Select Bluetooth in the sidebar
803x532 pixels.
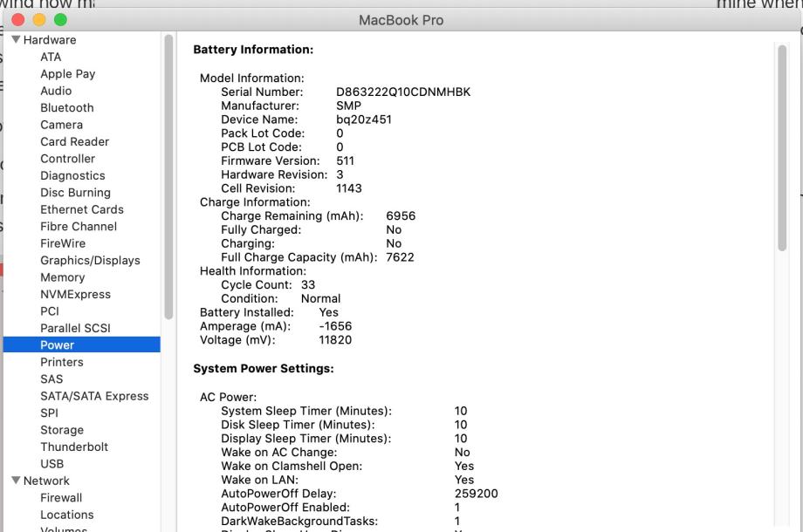click(x=67, y=107)
